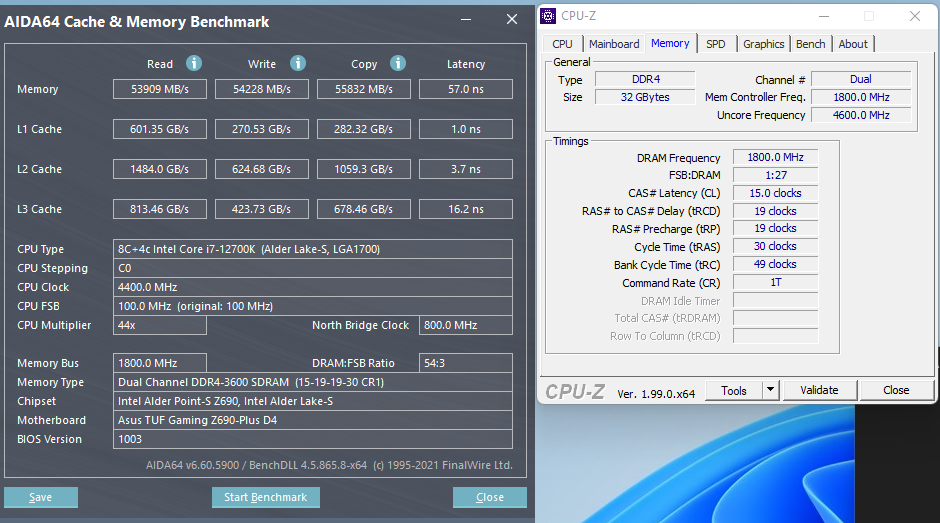This screenshot has width=940, height=523.
Task: Click the BIOS Version field 1003
Action: pos(313,439)
